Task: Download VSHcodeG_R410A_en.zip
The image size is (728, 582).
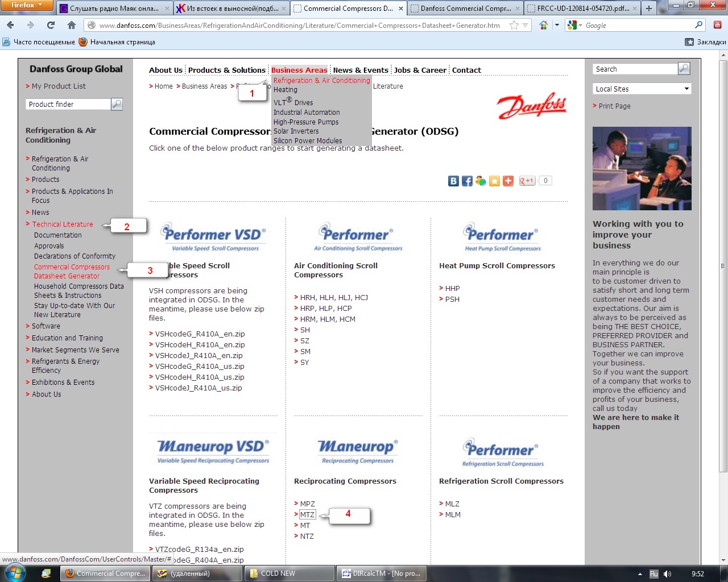Action: (x=200, y=334)
